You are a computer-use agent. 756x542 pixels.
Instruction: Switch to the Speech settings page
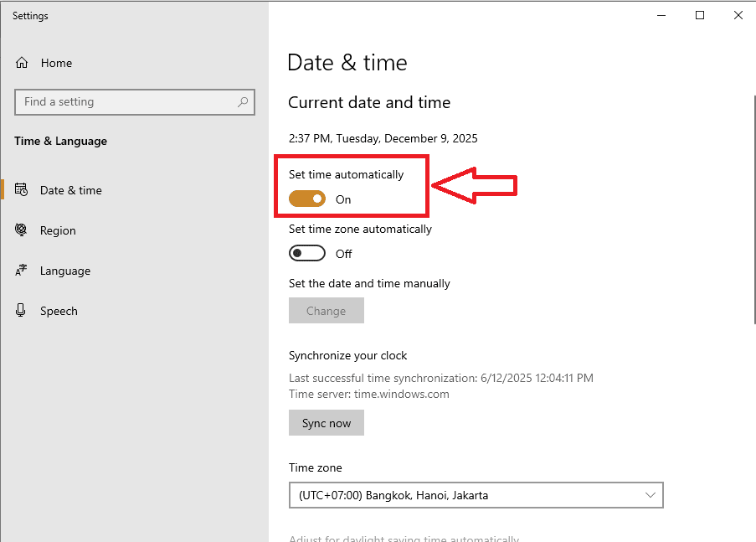pos(59,311)
